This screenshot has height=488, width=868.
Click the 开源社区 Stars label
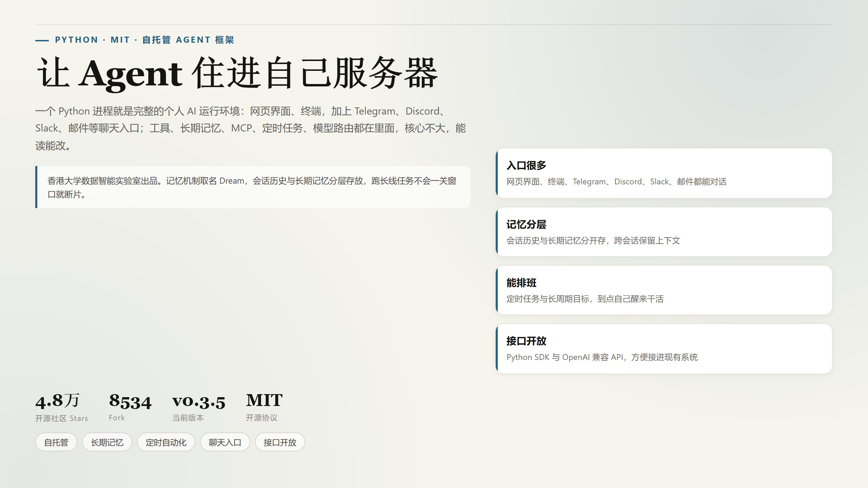tap(62, 419)
